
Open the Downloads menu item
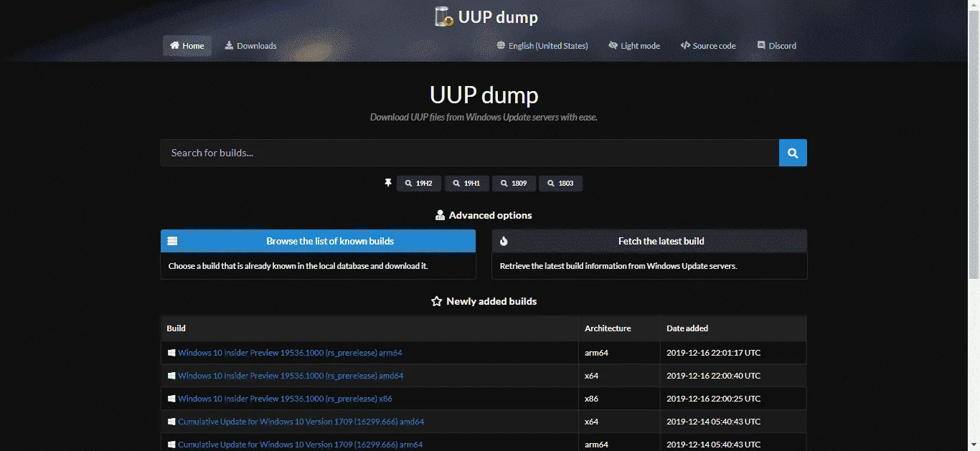click(x=250, y=46)
